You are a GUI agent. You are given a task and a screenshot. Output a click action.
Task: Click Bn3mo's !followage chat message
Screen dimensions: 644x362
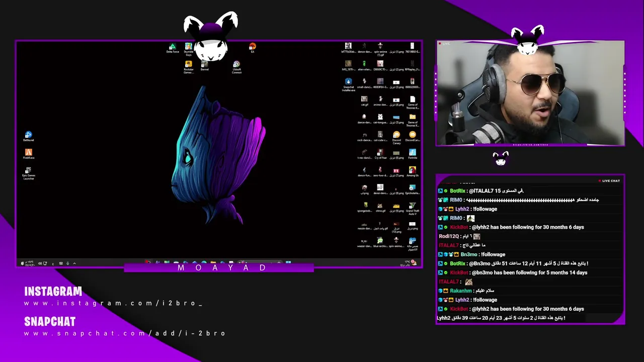[472, 254]
